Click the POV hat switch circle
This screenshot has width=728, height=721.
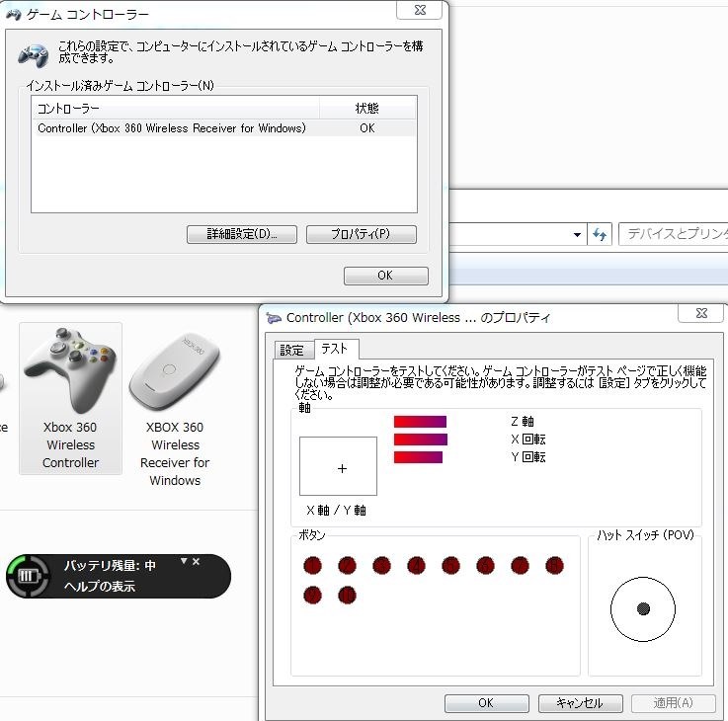pyautogui.click(x=643, y=609)
